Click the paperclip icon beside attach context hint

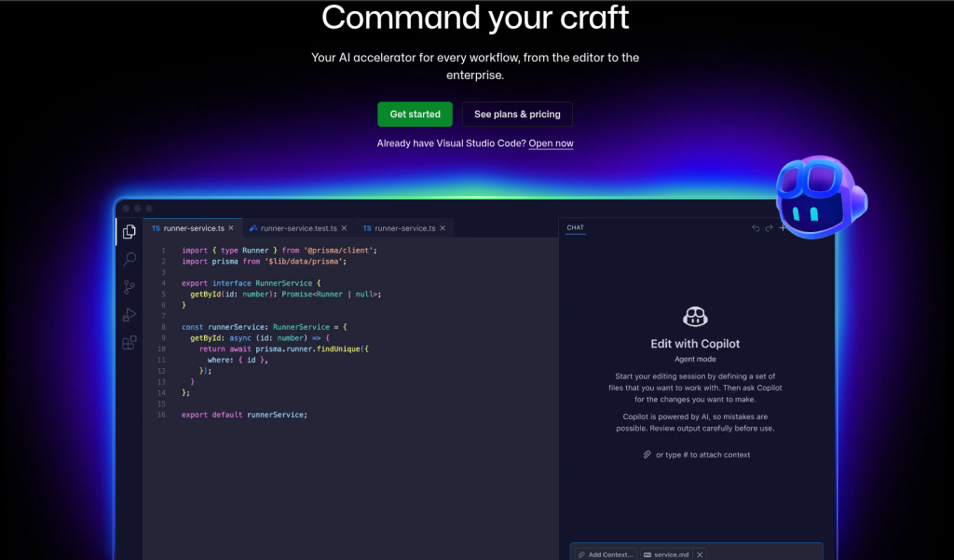pos(647,455)
